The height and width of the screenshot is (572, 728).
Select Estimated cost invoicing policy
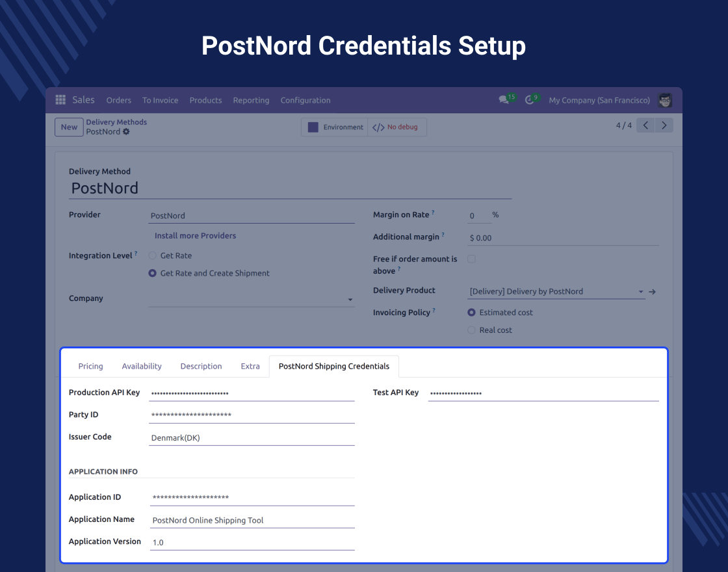pyautogui.click(x=471, y=313)
